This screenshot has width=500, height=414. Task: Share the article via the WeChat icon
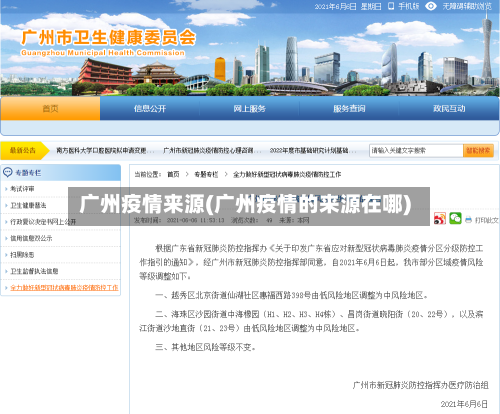click(x=455, y=218)
